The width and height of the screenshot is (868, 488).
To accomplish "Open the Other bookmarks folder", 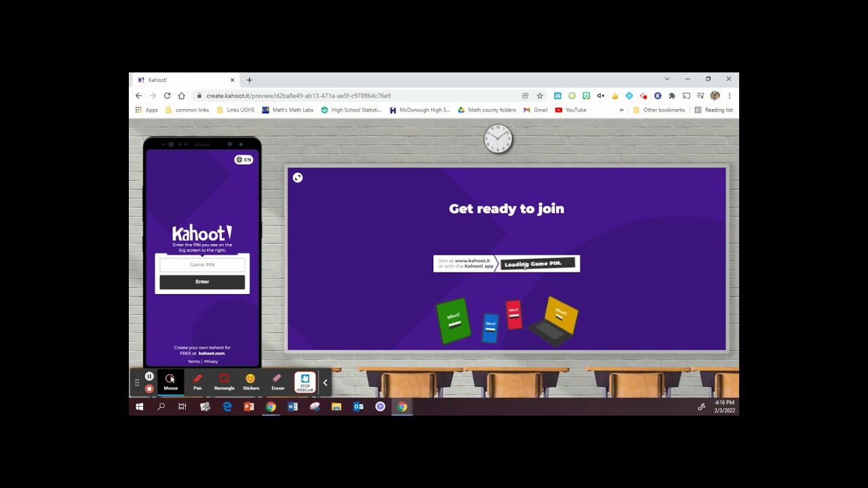I will coord(658,110).
